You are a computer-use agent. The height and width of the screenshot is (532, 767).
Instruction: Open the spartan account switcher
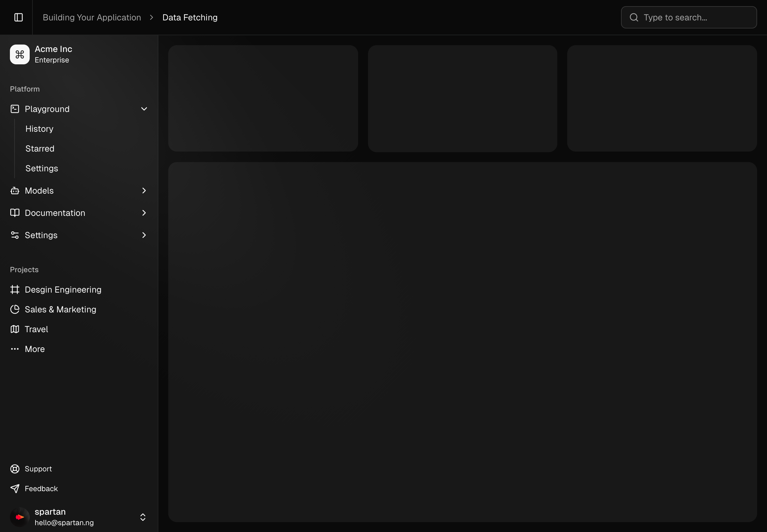coord(143,517)
